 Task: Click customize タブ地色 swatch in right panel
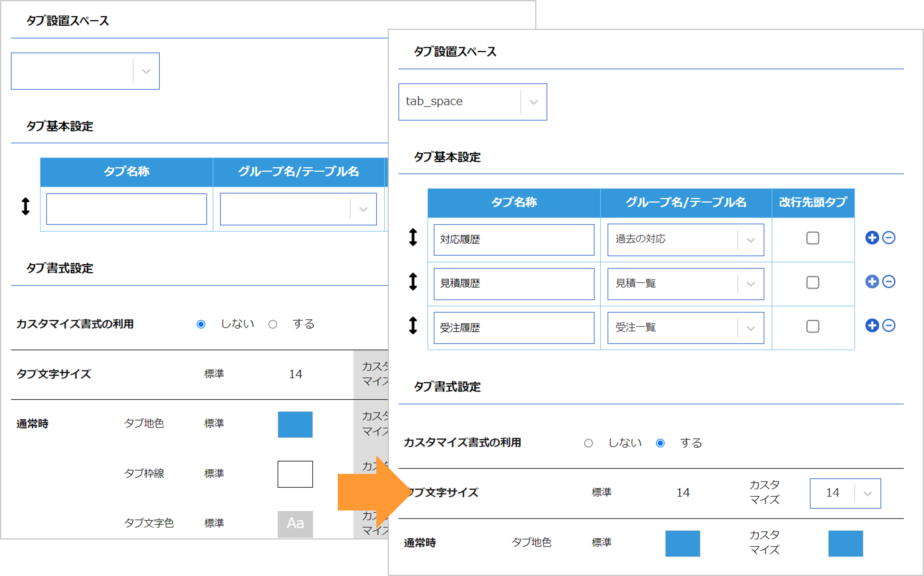click(846, 544)
